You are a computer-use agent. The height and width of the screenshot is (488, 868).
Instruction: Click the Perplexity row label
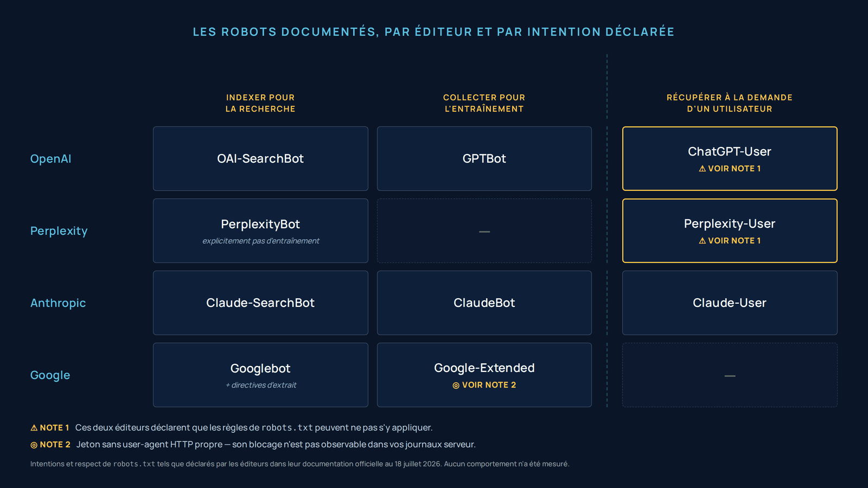tap(59, 231)
